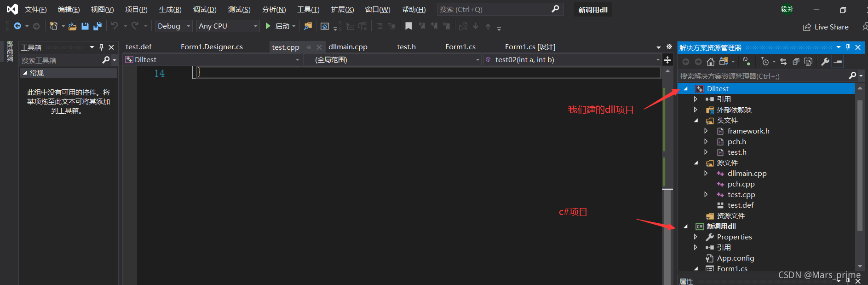This screenshot has height=285, width=868.
Task: Save the current file with the disk icon
Action: 85,26
